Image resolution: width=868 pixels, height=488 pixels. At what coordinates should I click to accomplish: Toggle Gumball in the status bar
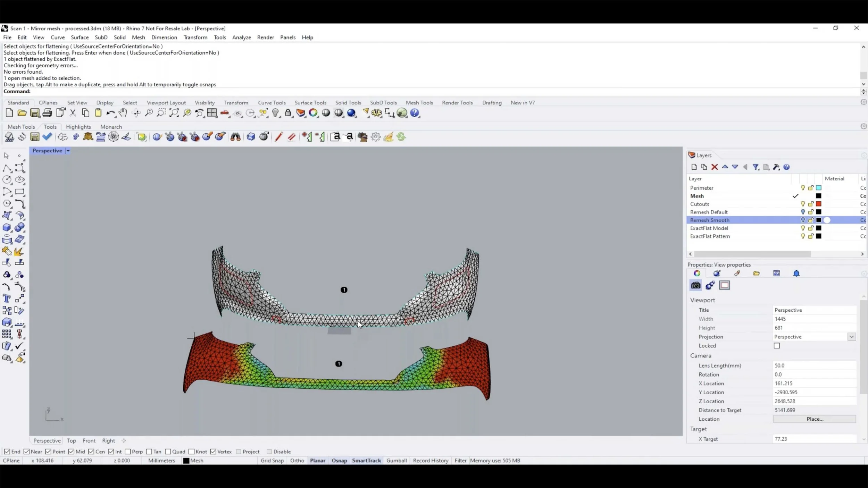pos(396,461)
